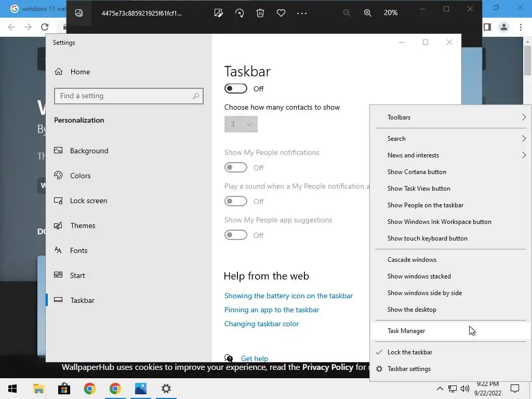
Task: Select Show windows side by side
Action: click(450, 293)
